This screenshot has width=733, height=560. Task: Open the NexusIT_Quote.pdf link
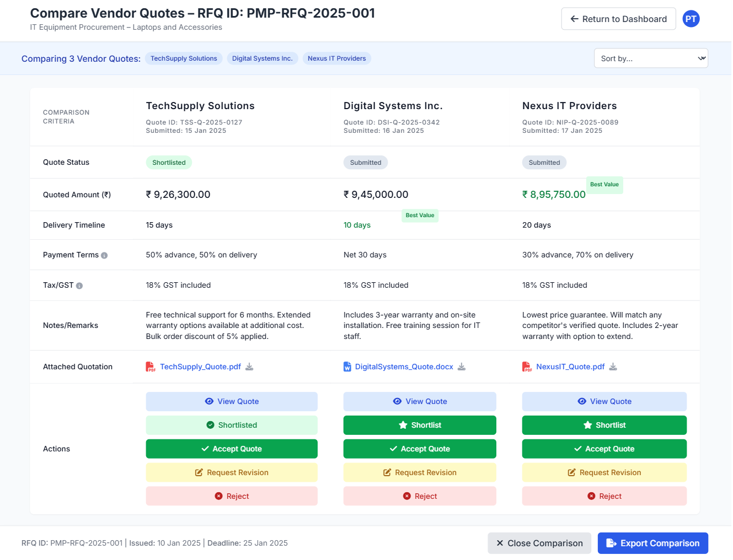tap(570, 367)
